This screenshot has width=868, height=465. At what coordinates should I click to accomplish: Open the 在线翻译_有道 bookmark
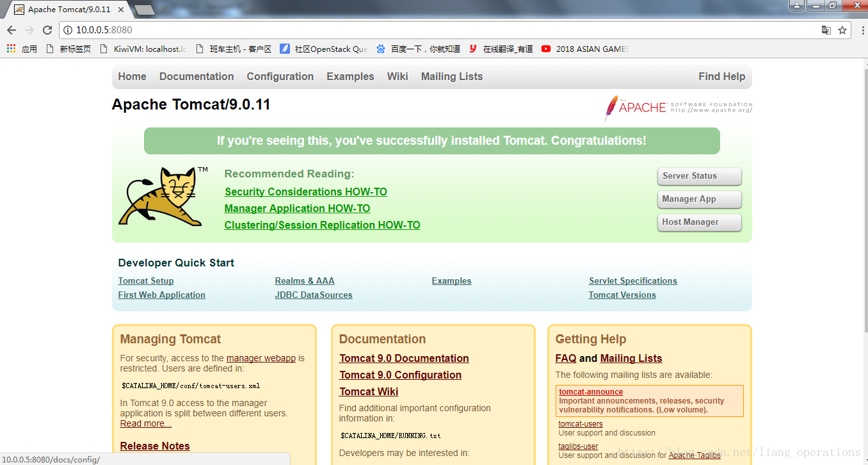(501, 49)
